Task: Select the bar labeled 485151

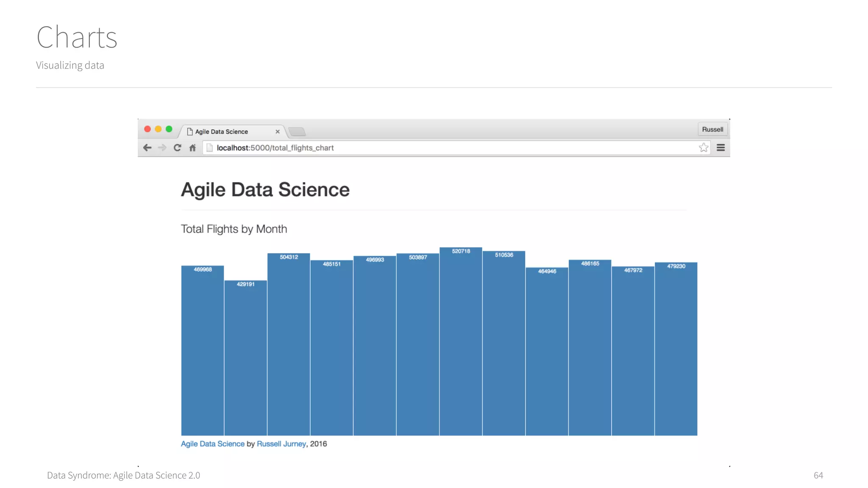Action: (332, 348)
